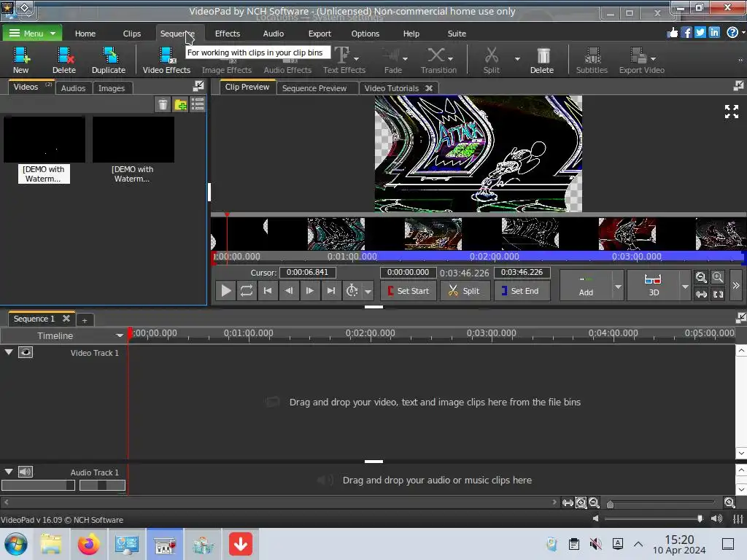Expand the playback options dropdown arrow

pos(368,291)
